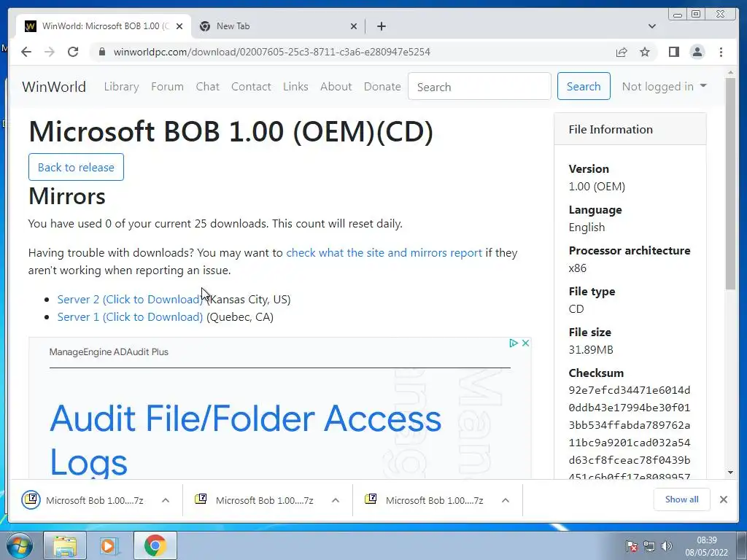
Task: Click the browser forward arrow
Action: 50,52
